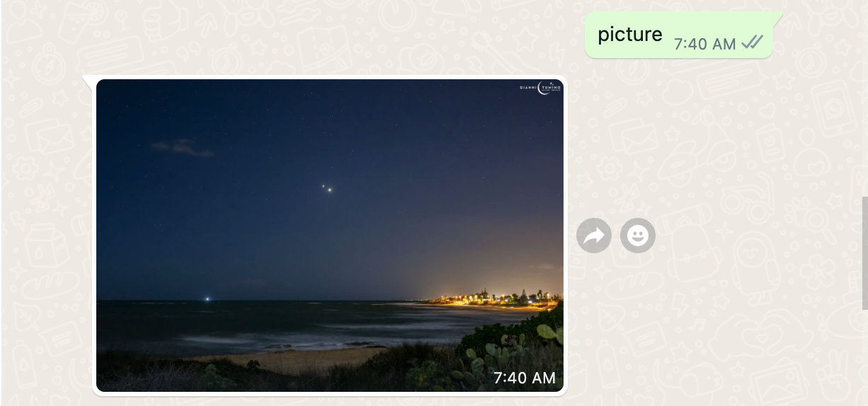Image resolution: width=868 pixels, height=406 pixels.
Task: Click the double check marks on 'picture' message
Action: pos(752,43)
